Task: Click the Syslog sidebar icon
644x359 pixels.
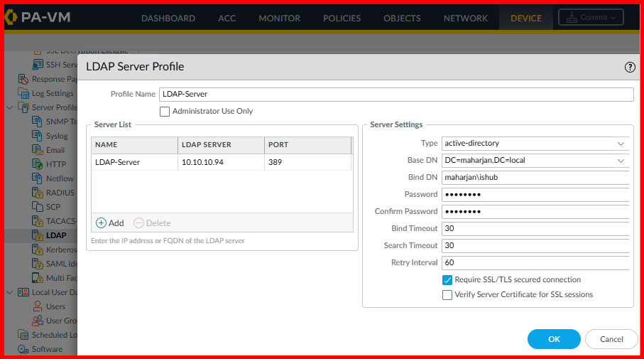Action: (40, 136)
